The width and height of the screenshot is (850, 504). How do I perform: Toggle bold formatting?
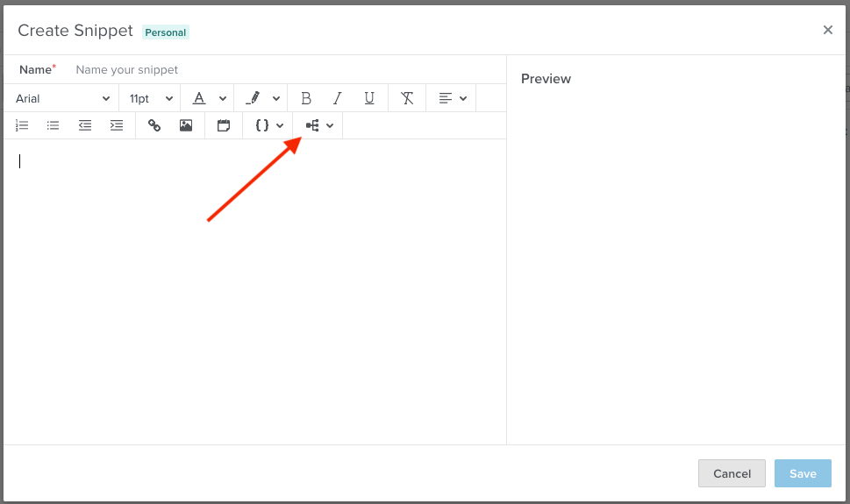point(306,98)
